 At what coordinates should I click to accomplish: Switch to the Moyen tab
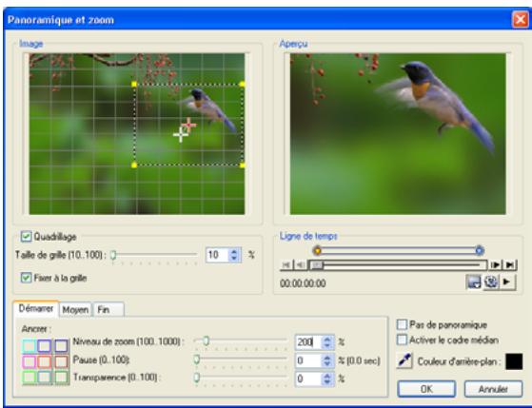point(75,310)
